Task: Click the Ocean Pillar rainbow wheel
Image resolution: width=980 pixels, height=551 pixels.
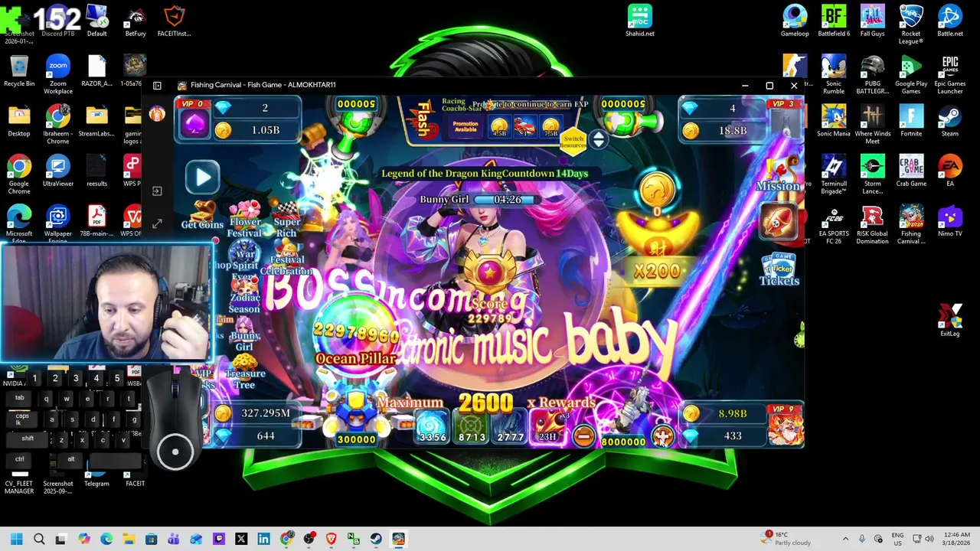Action: 354,334
